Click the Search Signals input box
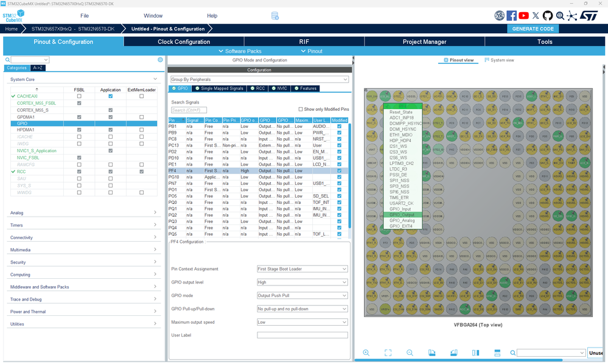608x364 pixels. pos(189,110)
